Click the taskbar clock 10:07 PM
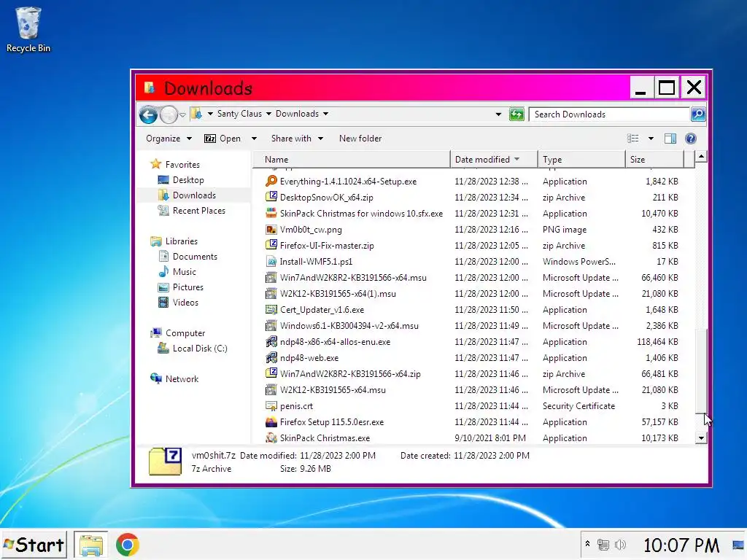 click(681, 545)
